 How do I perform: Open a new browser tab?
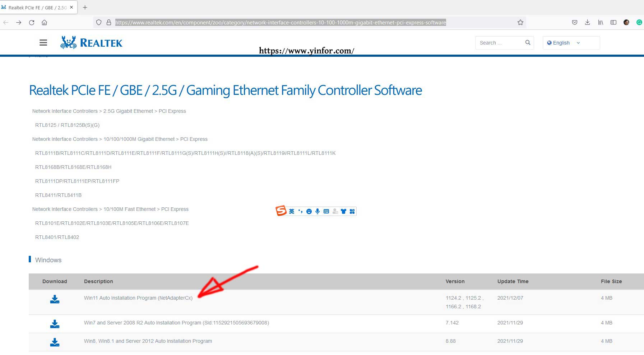(85, 7)
